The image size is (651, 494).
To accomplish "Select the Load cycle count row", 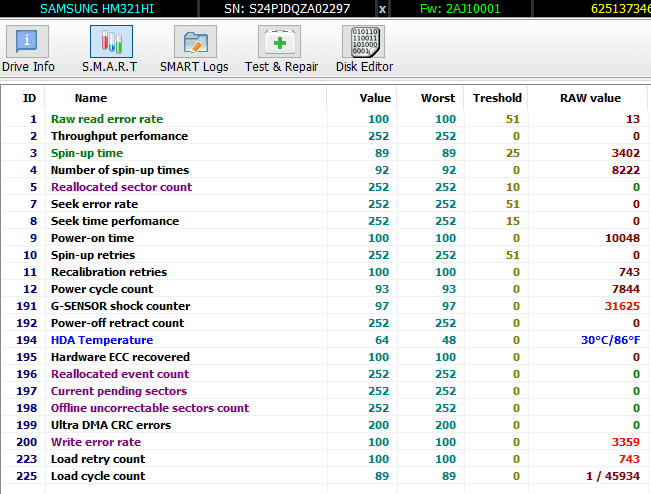I will 98,476.
